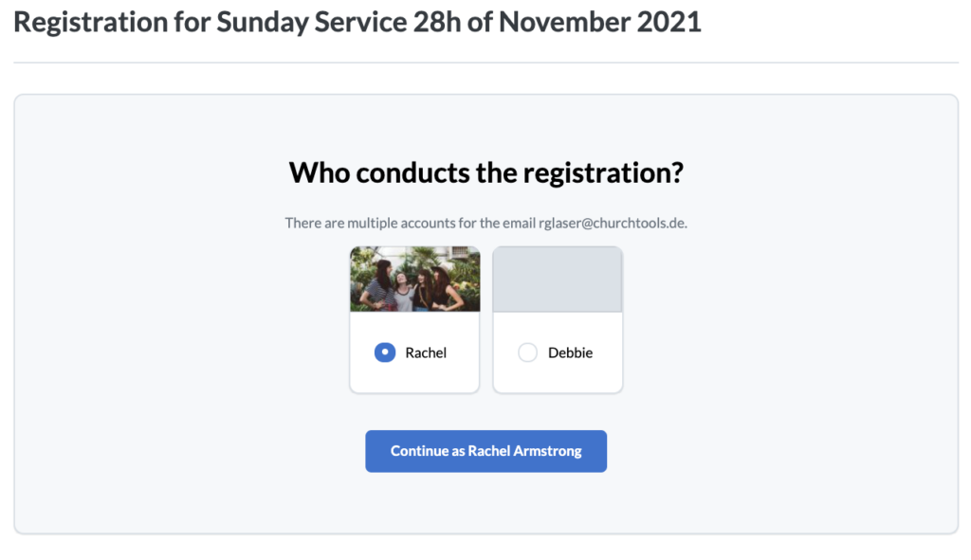This screenshot has width=971, height=560.
Task: Click the 'multiple accounts' notice text
Action: click(486, 223)
